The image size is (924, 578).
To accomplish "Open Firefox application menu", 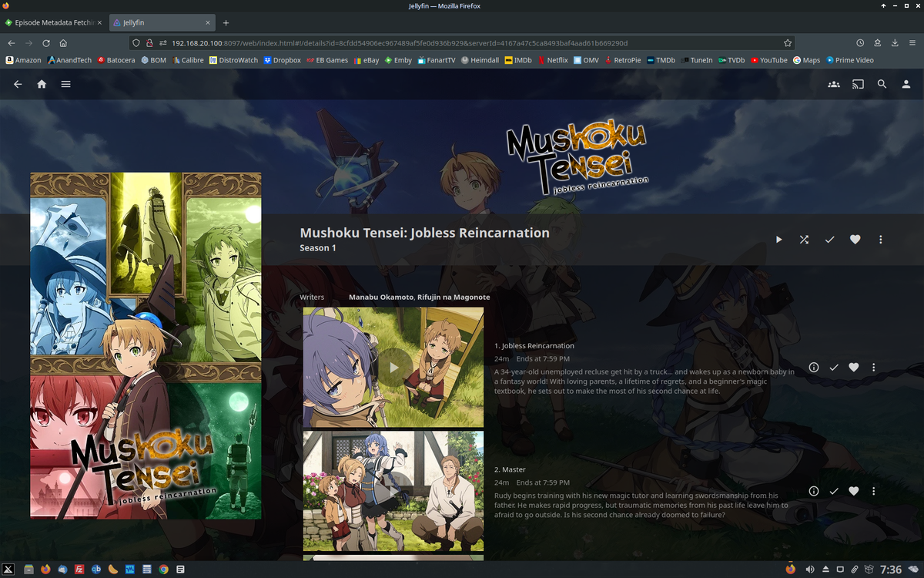I will [x=913, y=43].
